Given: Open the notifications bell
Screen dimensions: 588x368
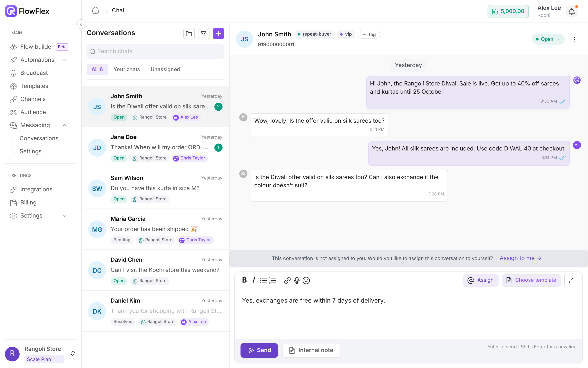Looking at the screenshot, I should 571,11.
